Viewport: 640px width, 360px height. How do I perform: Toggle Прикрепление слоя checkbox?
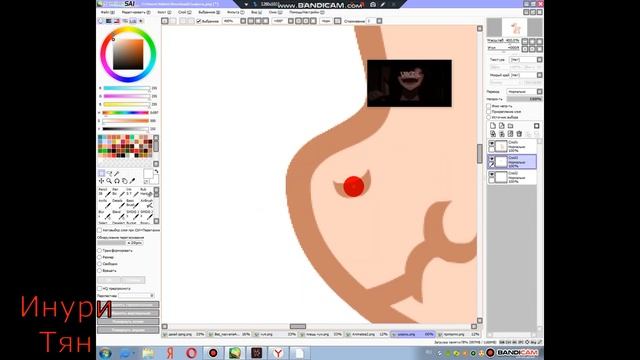pyautogui.click(x=489, y=111)
